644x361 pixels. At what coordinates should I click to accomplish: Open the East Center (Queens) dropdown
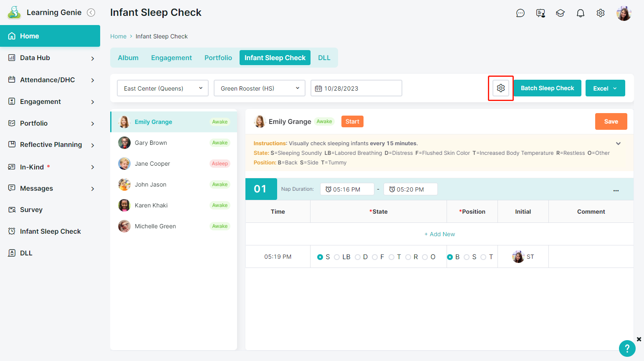[163, 88]
